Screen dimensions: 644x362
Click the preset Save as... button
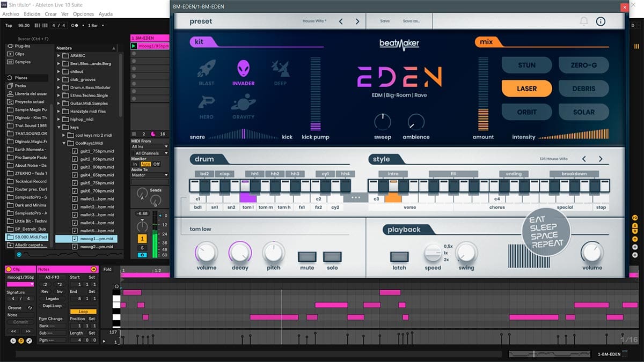[412, 21]
